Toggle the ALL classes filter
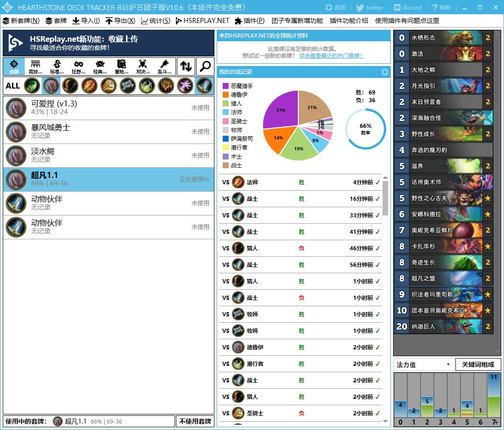This screenshot has height=430, width=504. click(x=12, y=86)
